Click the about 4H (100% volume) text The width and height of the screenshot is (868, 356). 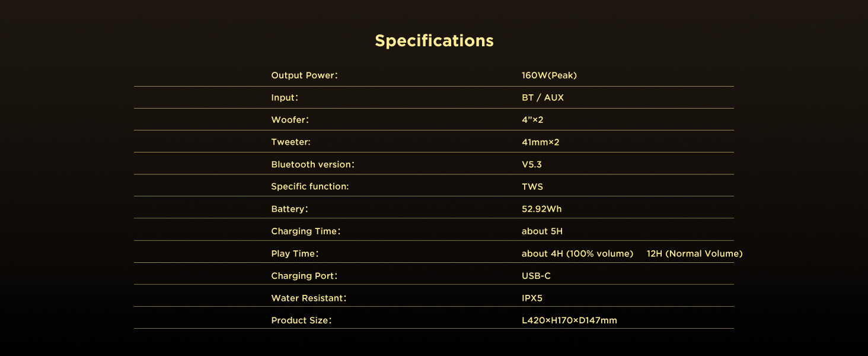pos(577,254)
